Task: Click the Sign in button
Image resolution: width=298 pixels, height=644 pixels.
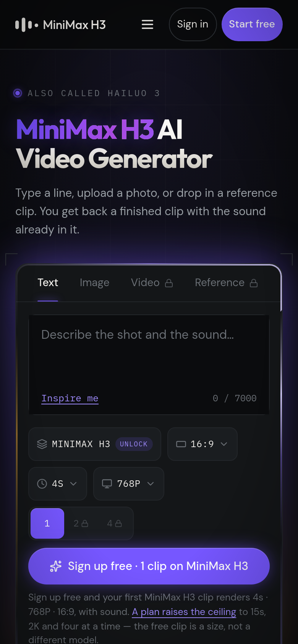Action: point(193,24)
